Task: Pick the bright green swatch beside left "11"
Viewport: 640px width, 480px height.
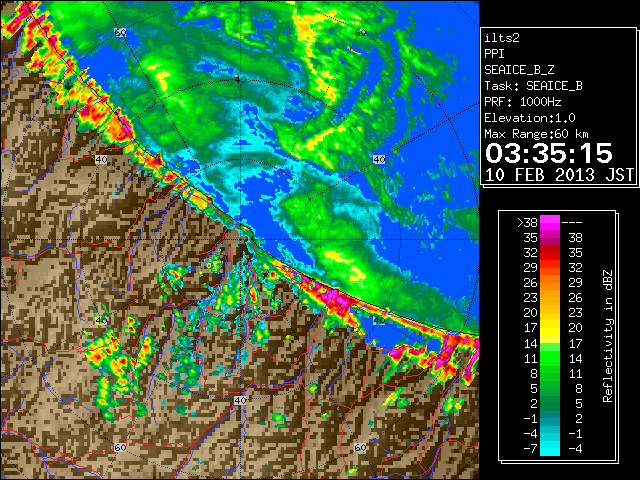Action: [x=550, y=358]
